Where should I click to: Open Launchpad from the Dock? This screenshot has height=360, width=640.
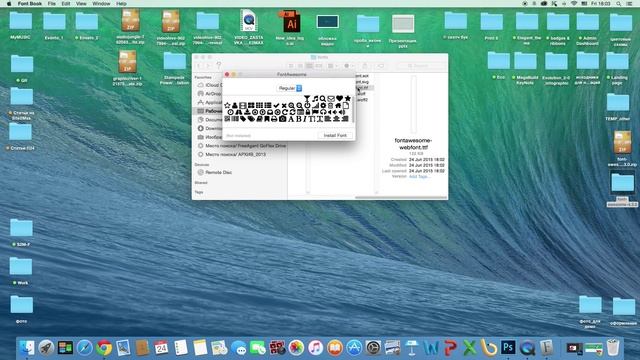[46, 348]
